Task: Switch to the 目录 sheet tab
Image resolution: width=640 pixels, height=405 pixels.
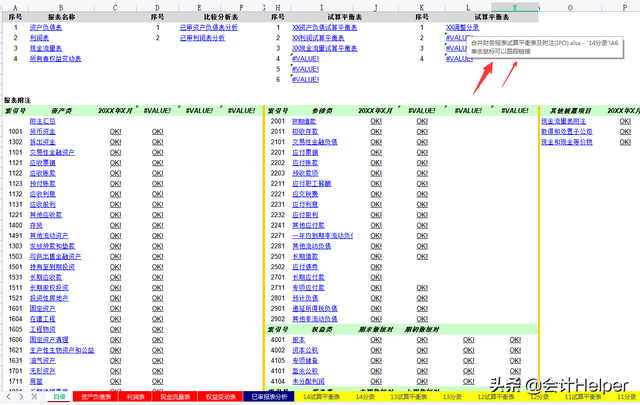Action: (60, 396)
